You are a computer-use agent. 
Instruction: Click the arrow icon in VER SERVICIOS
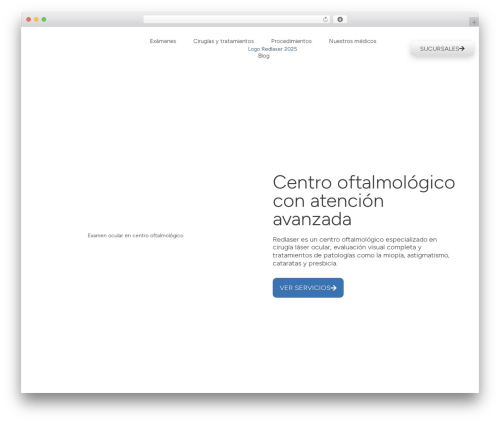(x=333, y=288)
